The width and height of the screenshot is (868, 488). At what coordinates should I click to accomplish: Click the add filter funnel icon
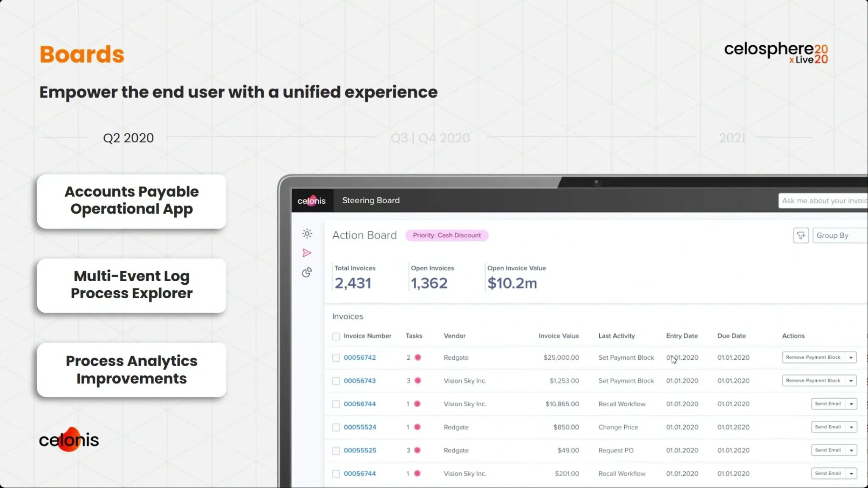[x=801, y=236]
